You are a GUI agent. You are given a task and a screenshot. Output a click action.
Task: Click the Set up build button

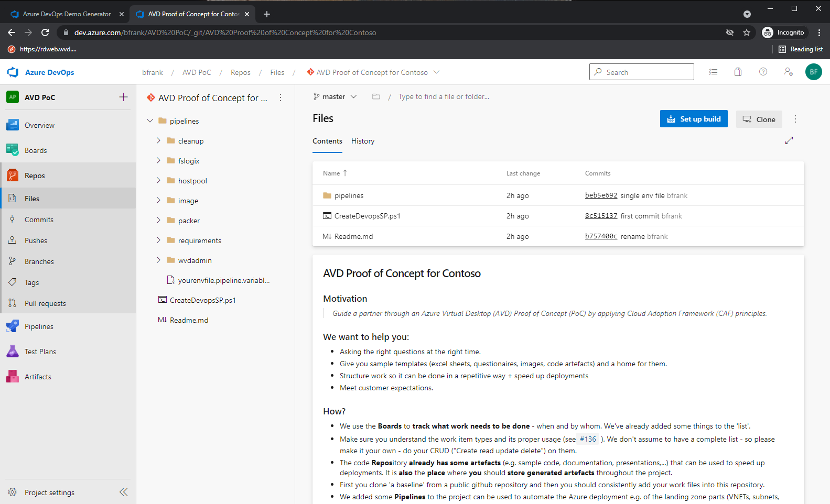click(694, 119)
